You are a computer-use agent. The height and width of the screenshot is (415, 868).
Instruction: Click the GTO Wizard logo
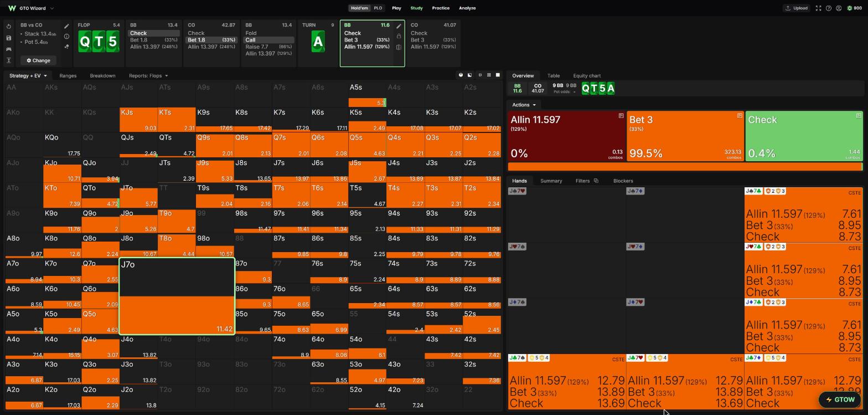tap(12, 8)
